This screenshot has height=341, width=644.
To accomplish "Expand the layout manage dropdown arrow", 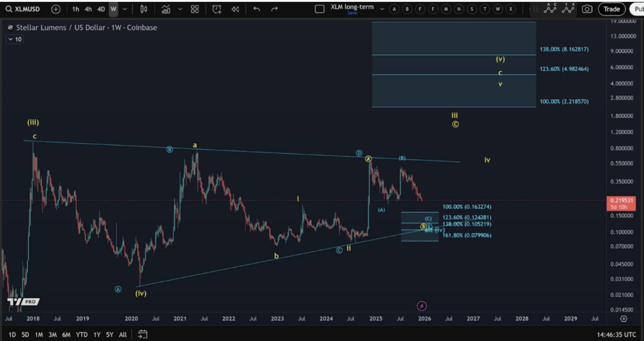I will (382, 9).
